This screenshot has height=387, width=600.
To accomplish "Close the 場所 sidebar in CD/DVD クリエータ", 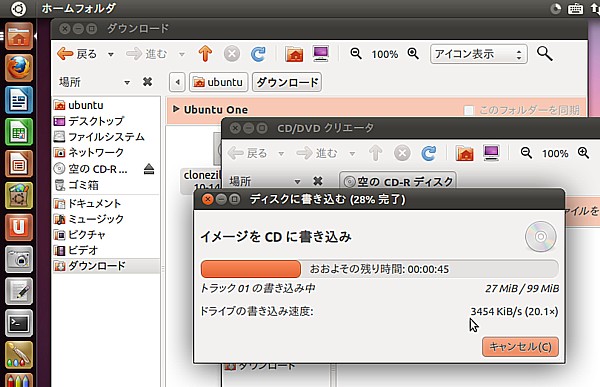I will tap(318, 181).
